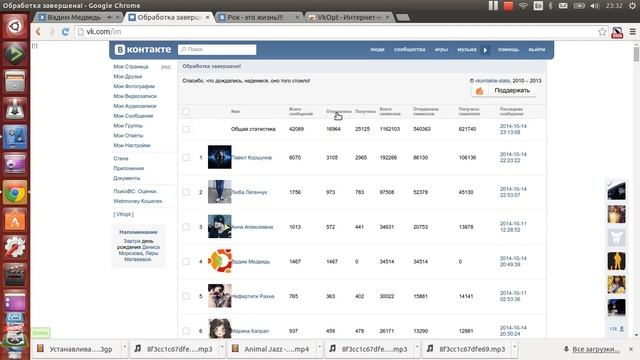The height and width of the screenshot is (360, 640).
Task: Open System Settings wrench-gear dock icon
Action: 15,248
